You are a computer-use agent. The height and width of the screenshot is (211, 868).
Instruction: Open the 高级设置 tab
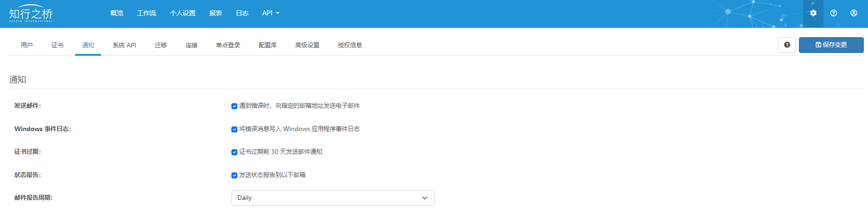tap(307, 45)
